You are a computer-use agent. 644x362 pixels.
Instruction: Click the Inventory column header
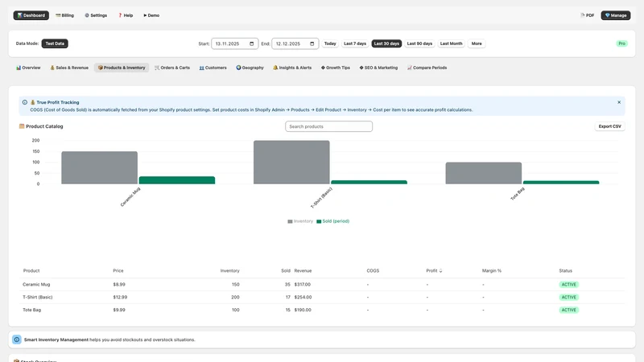pos(229,271)
